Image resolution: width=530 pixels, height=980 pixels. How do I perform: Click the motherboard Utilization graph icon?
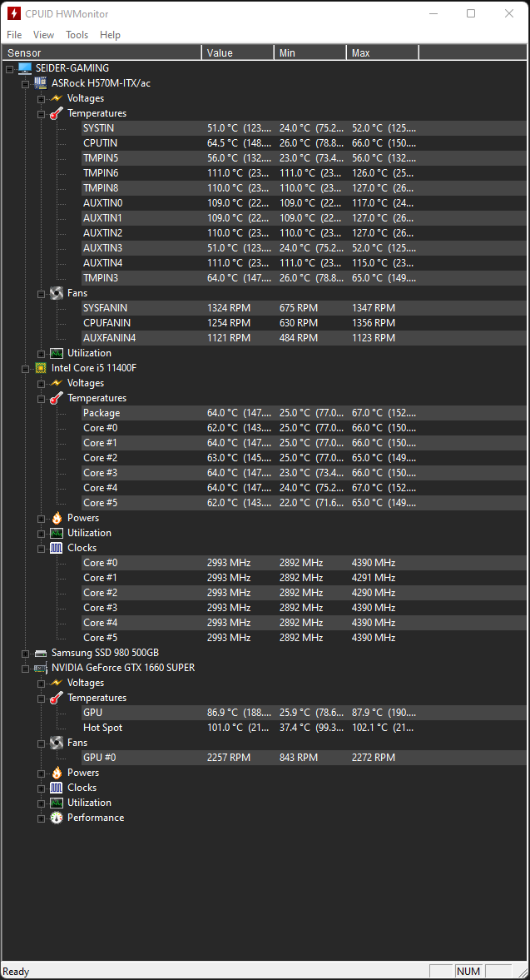click(x=57, y=352)
